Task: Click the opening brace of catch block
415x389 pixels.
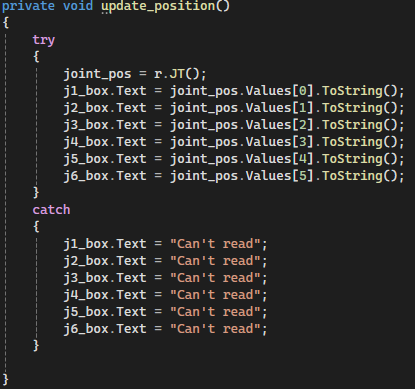Action: (x=36, y=227)
